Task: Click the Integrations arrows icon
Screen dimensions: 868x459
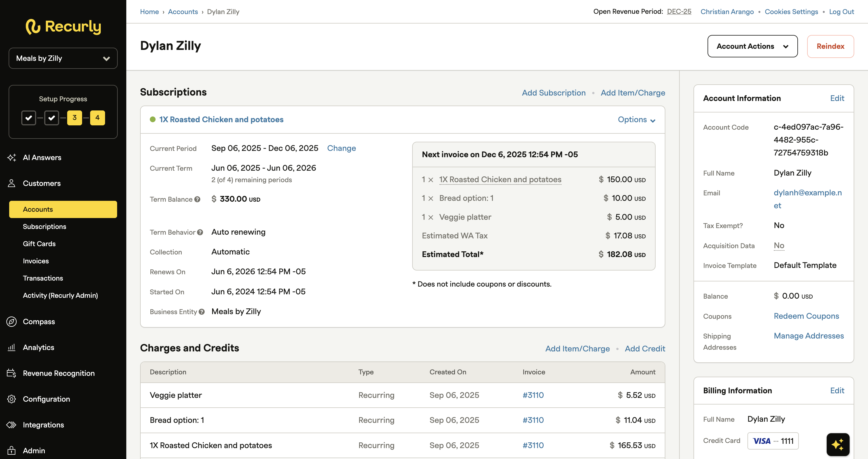Action: pyautogui.click(x=11, y=425)
